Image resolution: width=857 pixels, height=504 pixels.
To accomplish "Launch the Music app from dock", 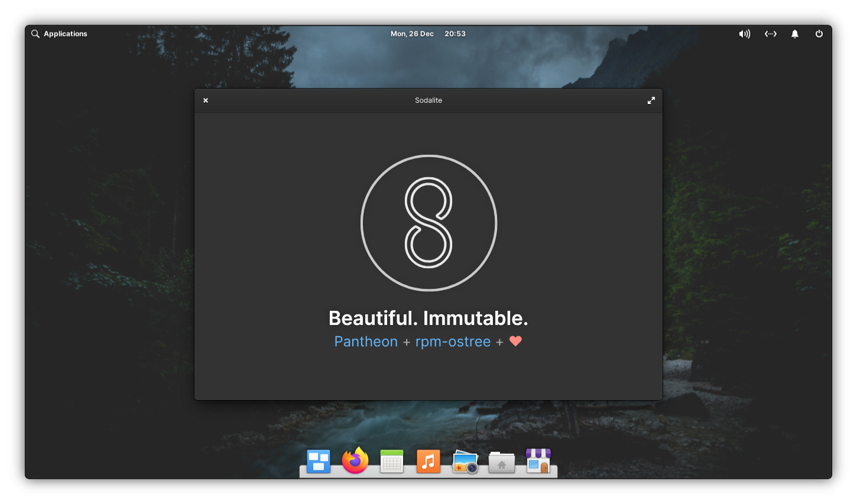I will (428, 461).
